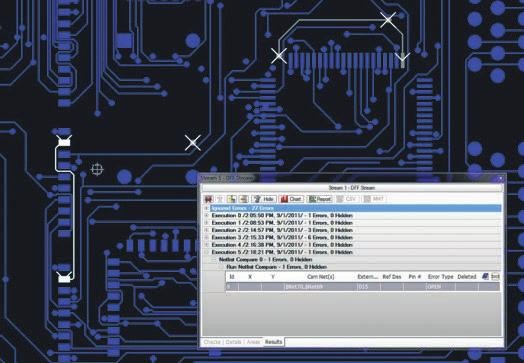
Task: Click the yellow grid icon in results toolbar
Action: tap(231, 199)
